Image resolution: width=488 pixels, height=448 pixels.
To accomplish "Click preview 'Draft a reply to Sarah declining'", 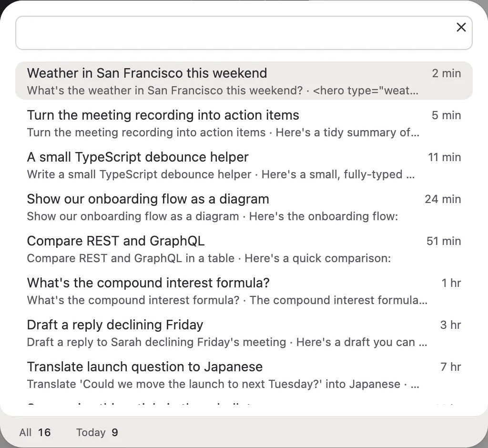I will tap(111, 342).
